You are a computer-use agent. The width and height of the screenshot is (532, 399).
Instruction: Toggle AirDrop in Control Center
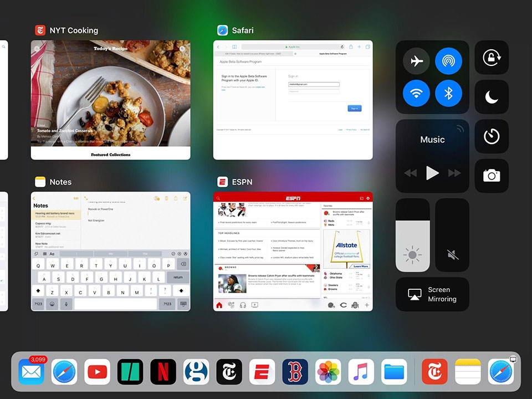pyautogui.click(x=448, y=61)
